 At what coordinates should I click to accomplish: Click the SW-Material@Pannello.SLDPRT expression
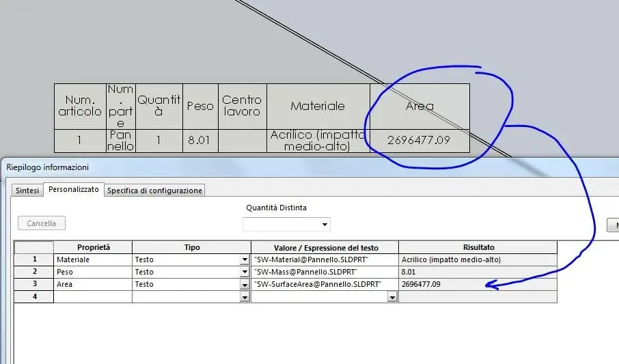(x=325, y=260)
